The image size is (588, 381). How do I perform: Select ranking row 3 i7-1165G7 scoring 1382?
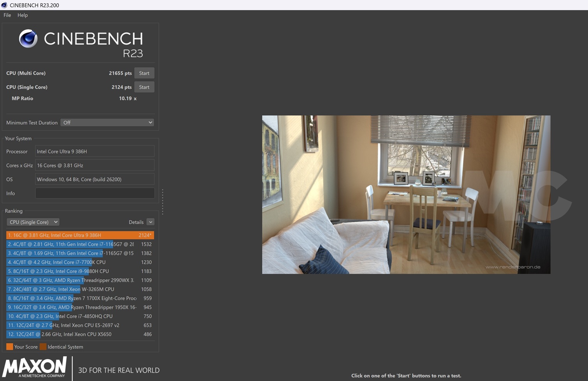(80, 253)
